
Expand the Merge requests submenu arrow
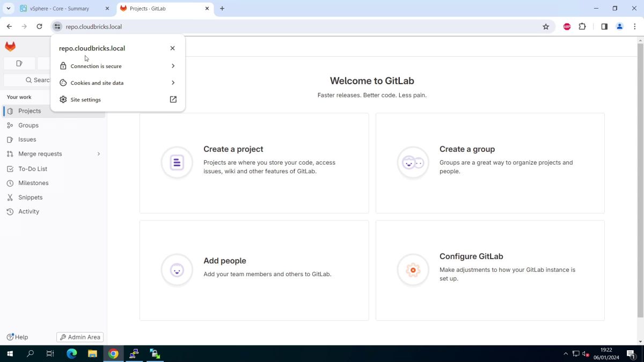[98, 154]
